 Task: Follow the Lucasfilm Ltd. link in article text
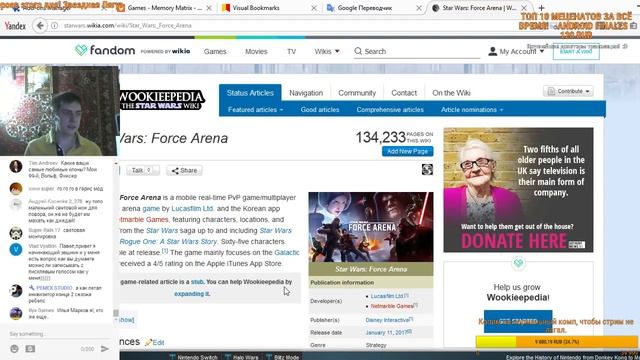[192, 209]
